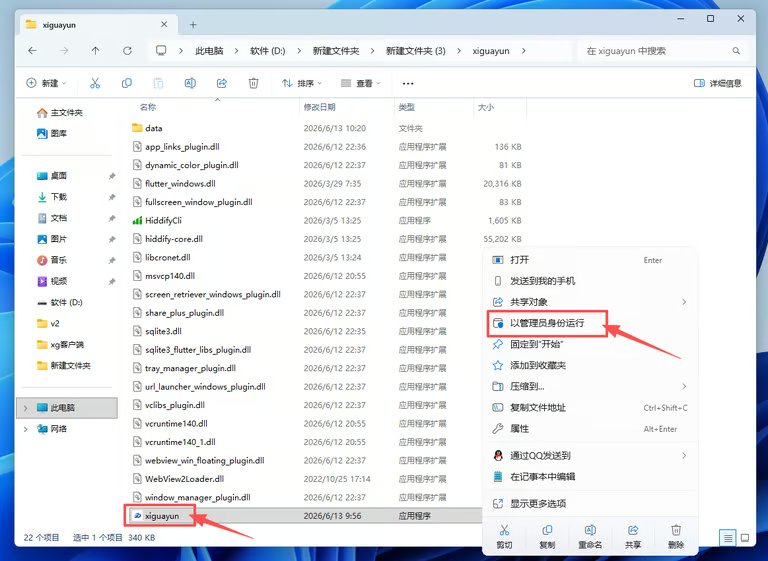Toggle the 详细信息 details pane button

[718, 83]
